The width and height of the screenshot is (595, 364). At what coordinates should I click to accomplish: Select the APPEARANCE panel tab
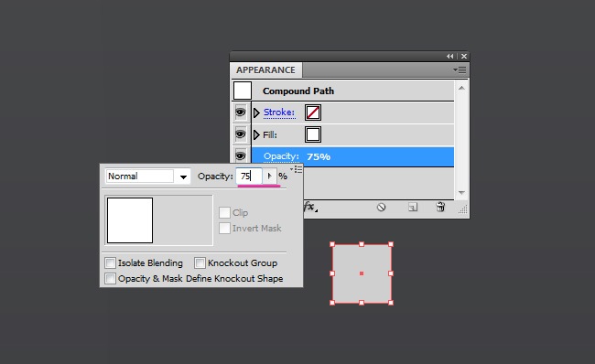coord(265,70)
